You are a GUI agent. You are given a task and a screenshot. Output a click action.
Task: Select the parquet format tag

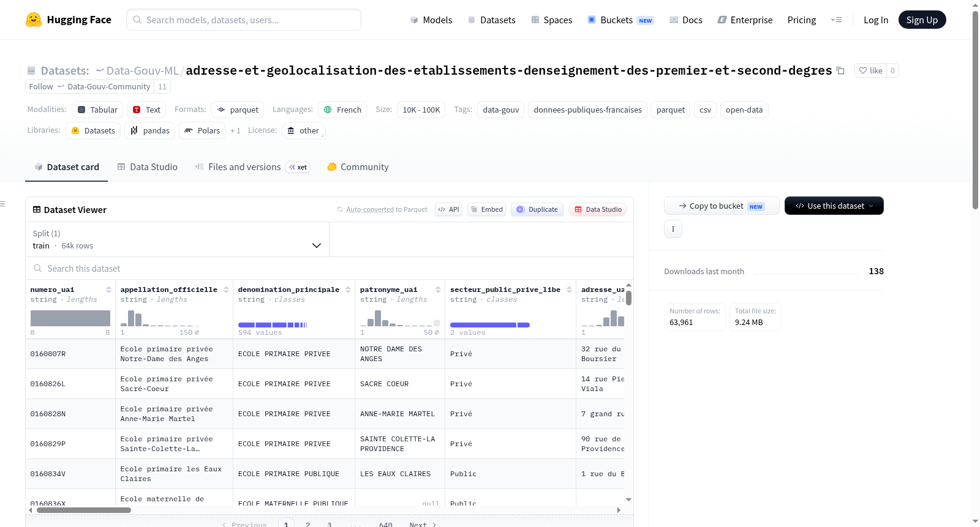pos(238,110)
